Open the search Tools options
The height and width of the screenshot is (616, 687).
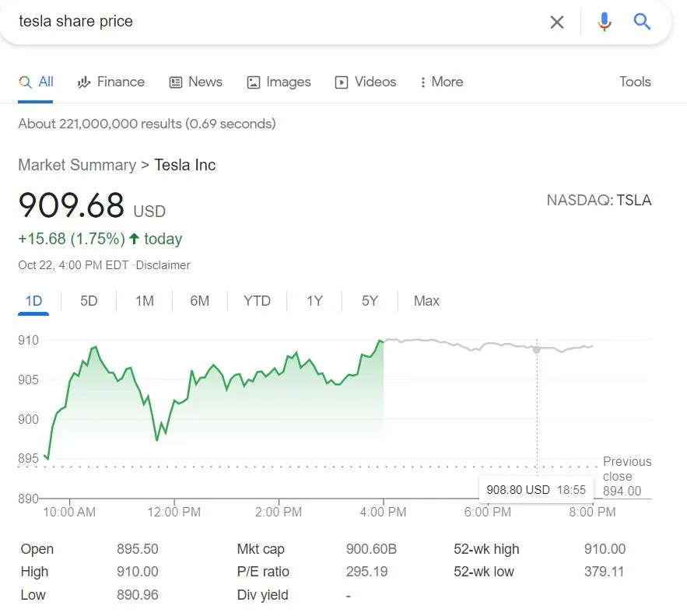635,82
